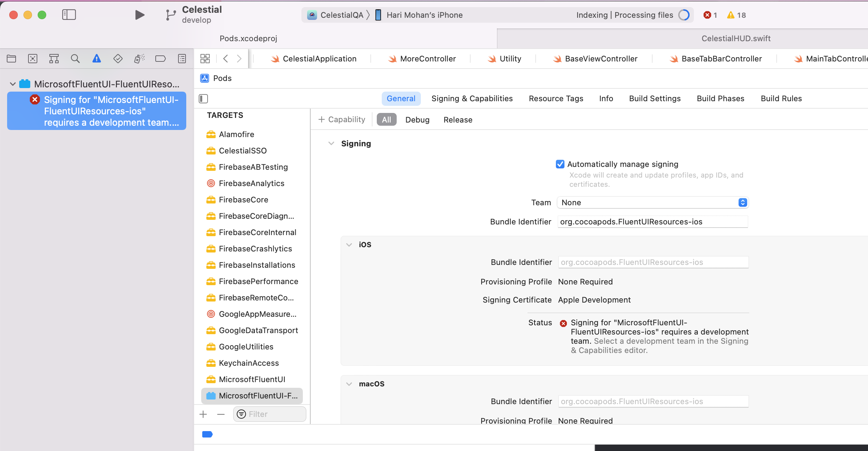Toggle the left sidebar visibility

tap(69, 15)
